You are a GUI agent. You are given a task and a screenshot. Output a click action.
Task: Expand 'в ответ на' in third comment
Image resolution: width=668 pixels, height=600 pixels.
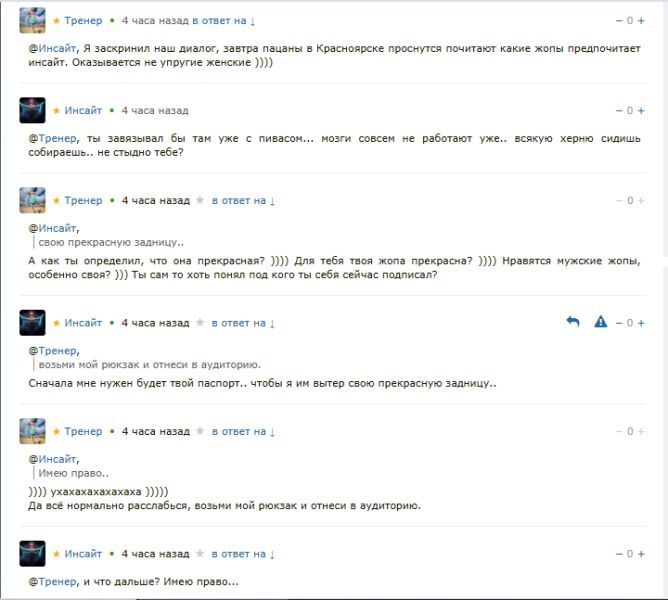243,200
